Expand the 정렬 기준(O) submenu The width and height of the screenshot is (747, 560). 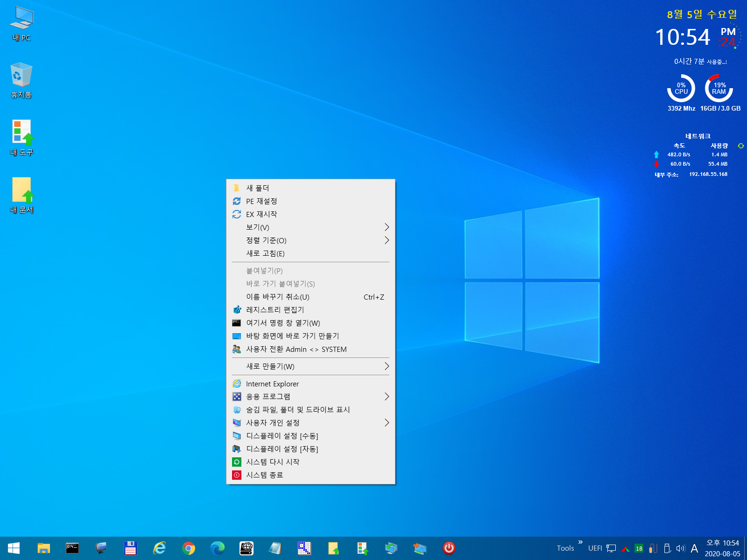(x=311, y=240)
